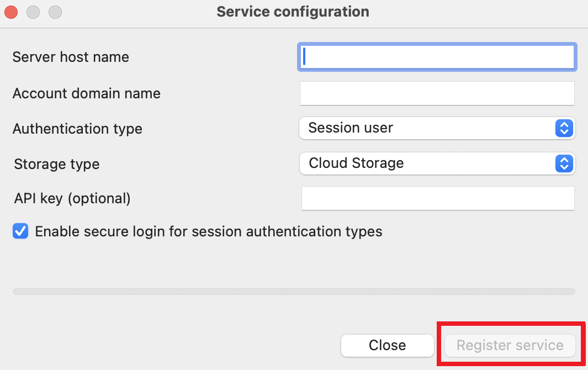Viewport: 588px width, 370px height.
Task: Click the Service configuration title bar
Action: click(293, 11)
